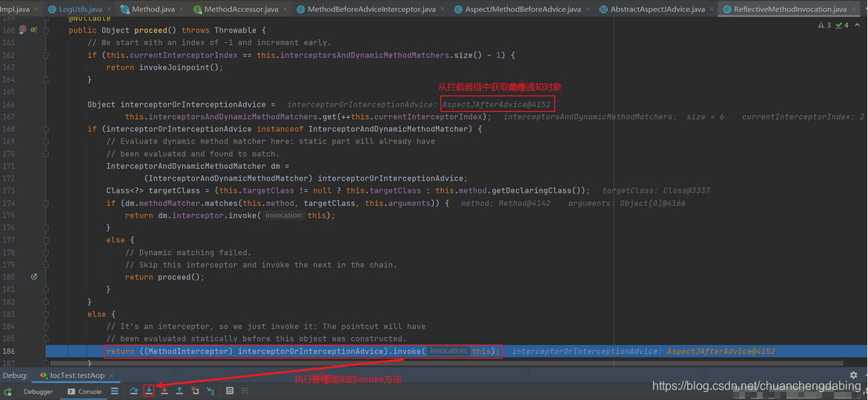Viewport: 868px width, 400px height.
Task: Collapse the else block fold at line 183
Action: click(x=47, y=314)
